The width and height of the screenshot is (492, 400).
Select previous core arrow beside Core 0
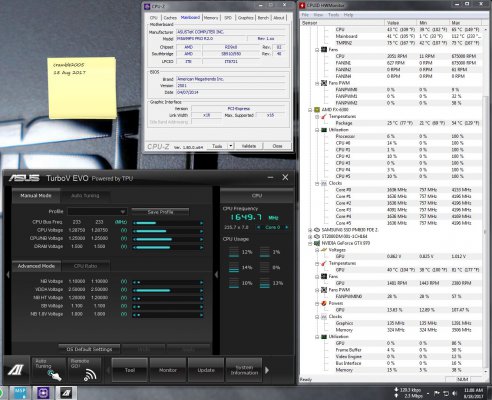click(259, 227)
